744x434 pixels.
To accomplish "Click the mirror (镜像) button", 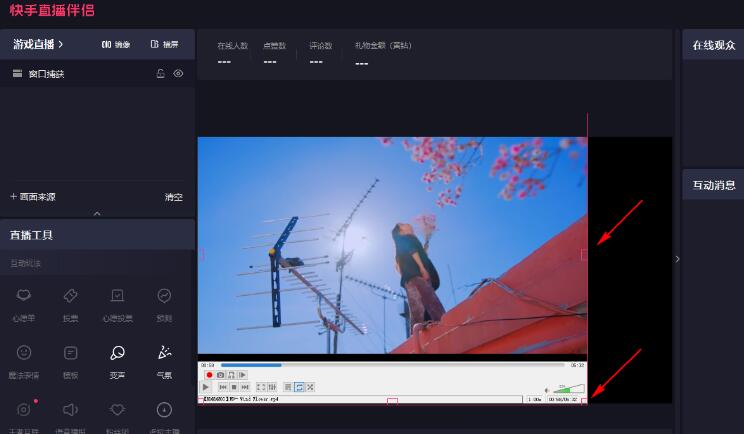I will [116, 45].
